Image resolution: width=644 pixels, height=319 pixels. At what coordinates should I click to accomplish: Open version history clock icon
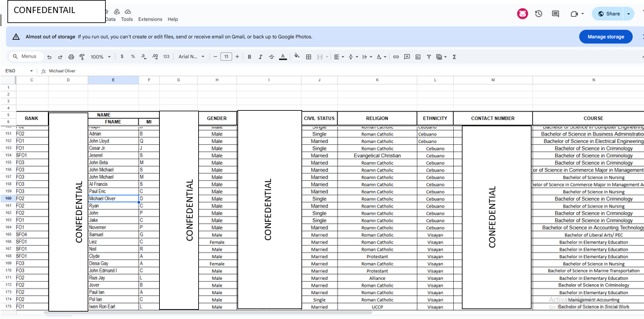[539, 14]
